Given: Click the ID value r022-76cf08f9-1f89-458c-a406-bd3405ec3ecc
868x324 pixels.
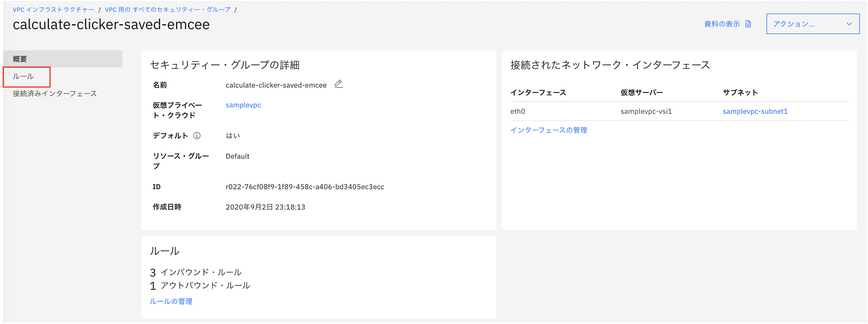Looking at the screenshot, I should tap(305, 187).
